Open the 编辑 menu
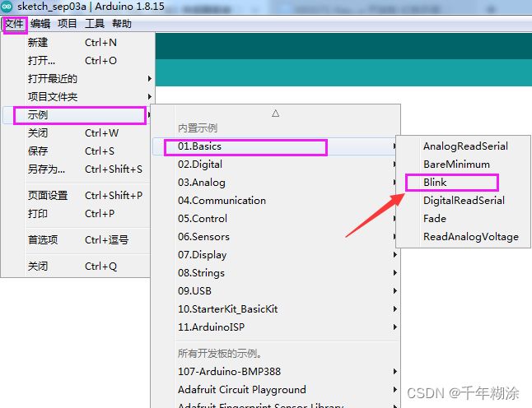 pyautogui.click(x=40, y=24)
